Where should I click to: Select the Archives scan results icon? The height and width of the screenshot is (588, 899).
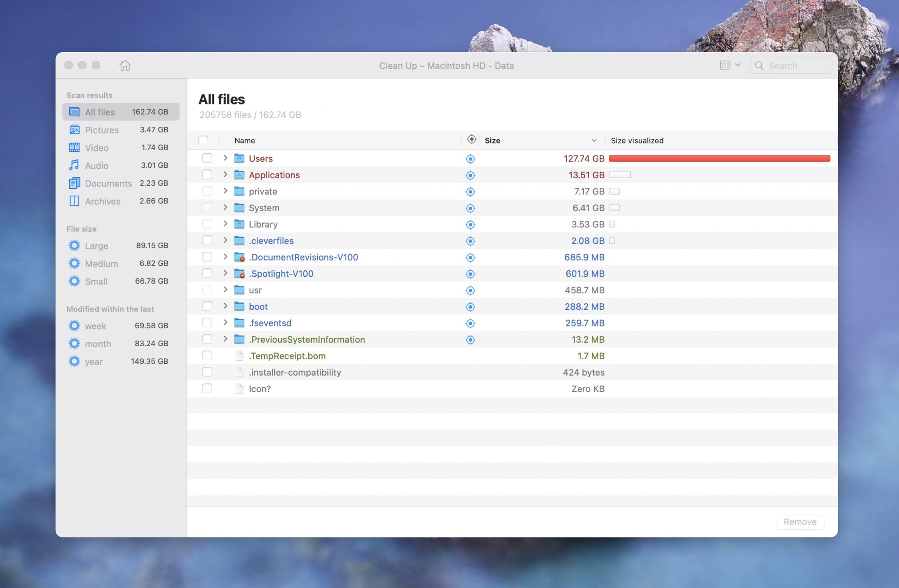(x=74, y=200)
